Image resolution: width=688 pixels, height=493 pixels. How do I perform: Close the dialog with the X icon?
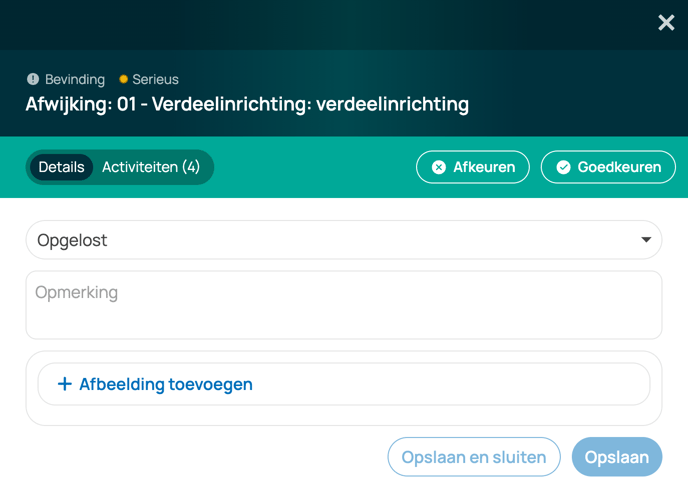pos(666,22)
